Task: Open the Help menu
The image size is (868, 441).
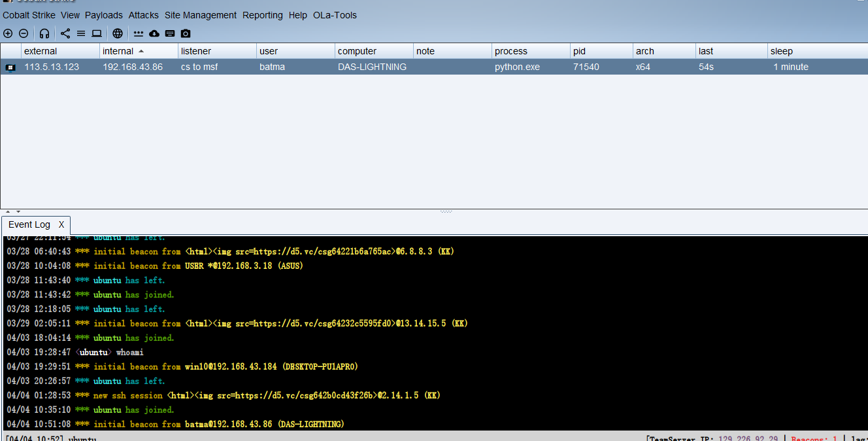Action: tap(297, 15)
